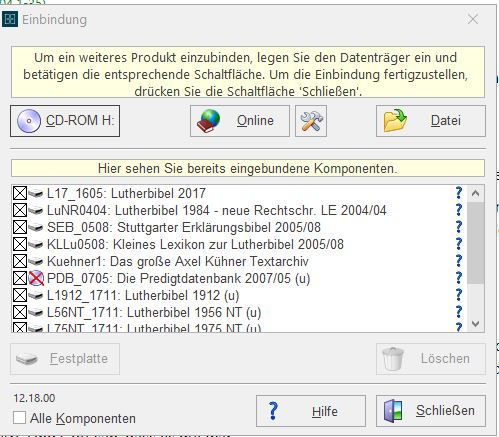Screen dimensions: 499x437
Task: Open info question mark for LuNR0404
Action: [x=459, y=210]
